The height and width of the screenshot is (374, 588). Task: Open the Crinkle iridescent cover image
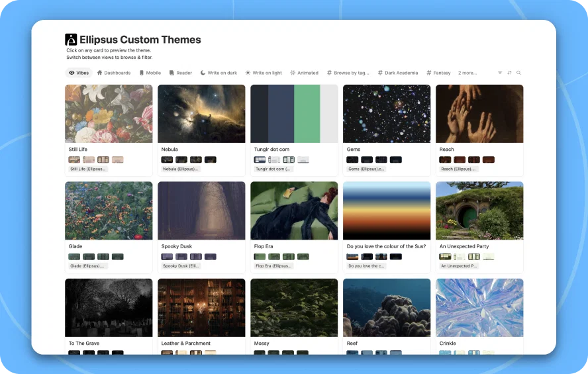click(x=479, y=308)
